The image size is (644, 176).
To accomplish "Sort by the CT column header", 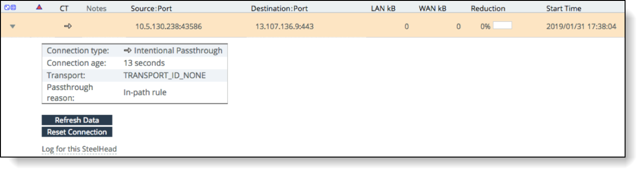I will click(x=65, y=8).
